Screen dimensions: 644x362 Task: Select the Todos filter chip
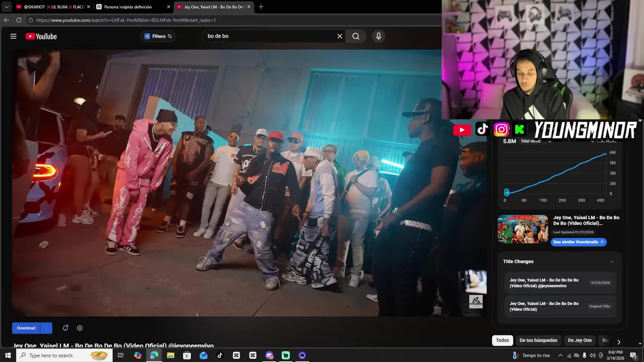503,340
